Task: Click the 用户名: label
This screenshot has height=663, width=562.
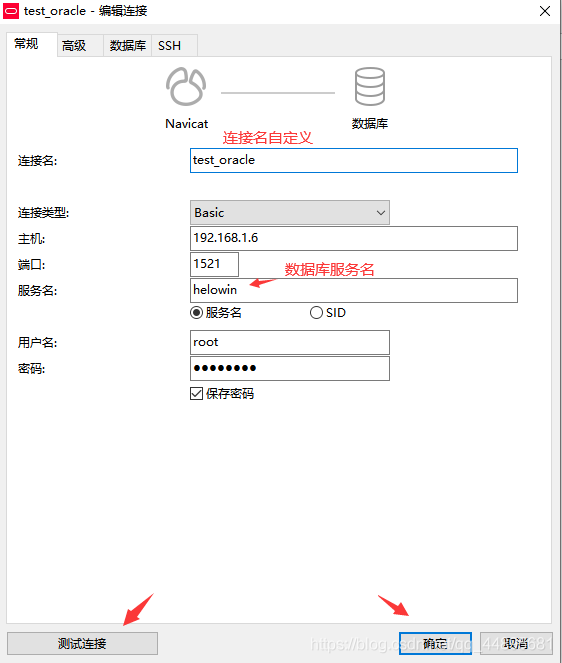Action: [37, 342]
